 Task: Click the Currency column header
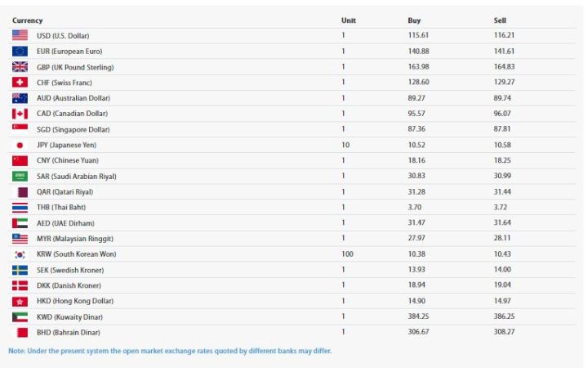[x=28, y=20]
